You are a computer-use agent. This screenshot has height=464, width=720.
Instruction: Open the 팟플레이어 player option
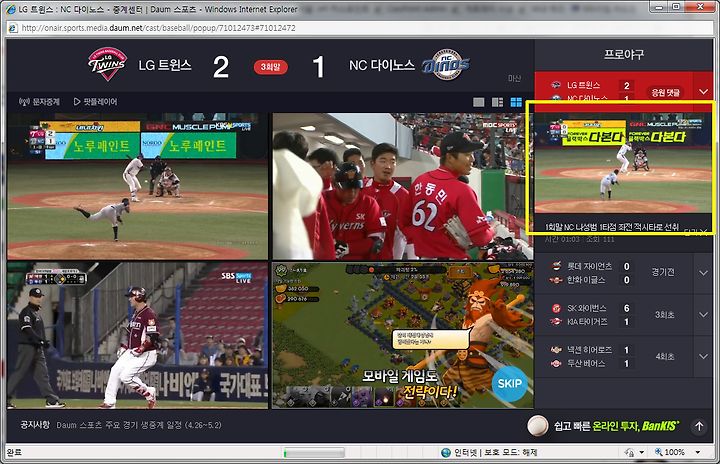pyautogui.click(x=95, y=102)
